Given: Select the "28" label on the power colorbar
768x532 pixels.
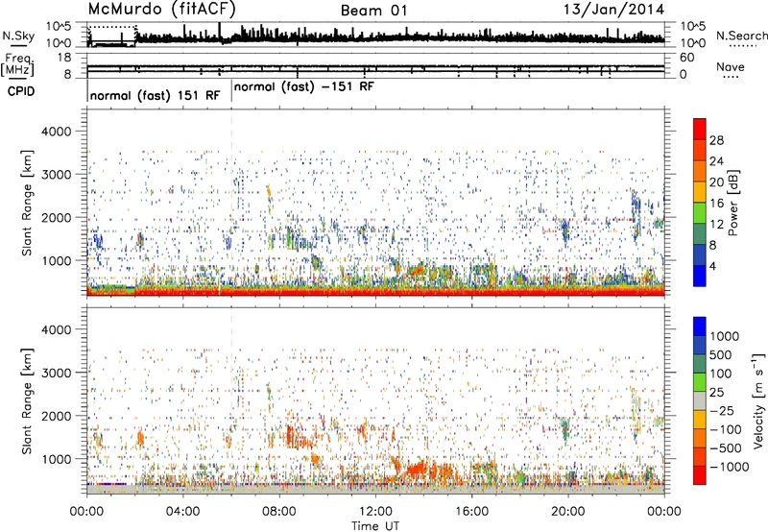Looking at the screenshot, I should [716, 140].
